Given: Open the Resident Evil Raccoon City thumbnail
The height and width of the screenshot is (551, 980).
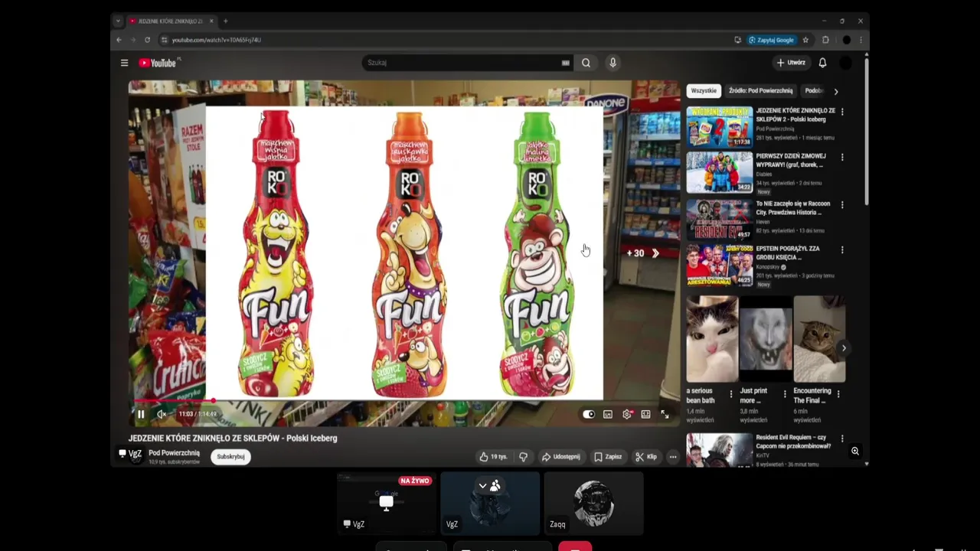Looking at the screenshot, I should click(x=719, y=219).
